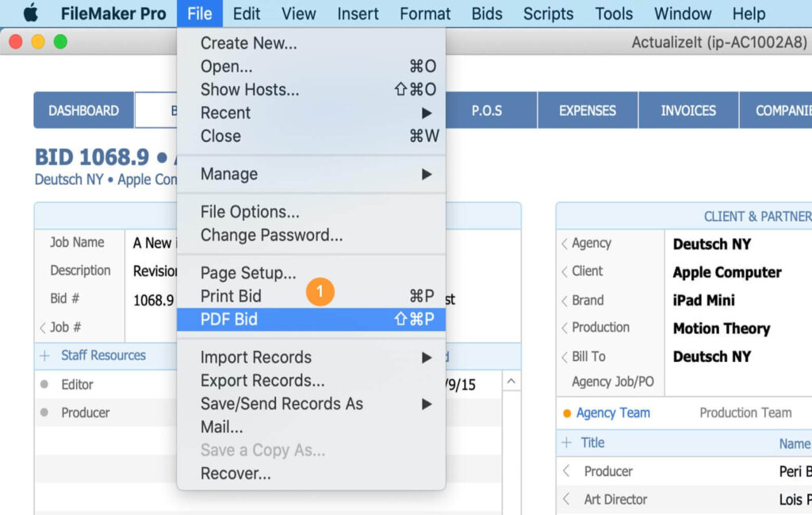The image size is (812, 515).
Task: Click the Title column header
Action: pos(592,443)
